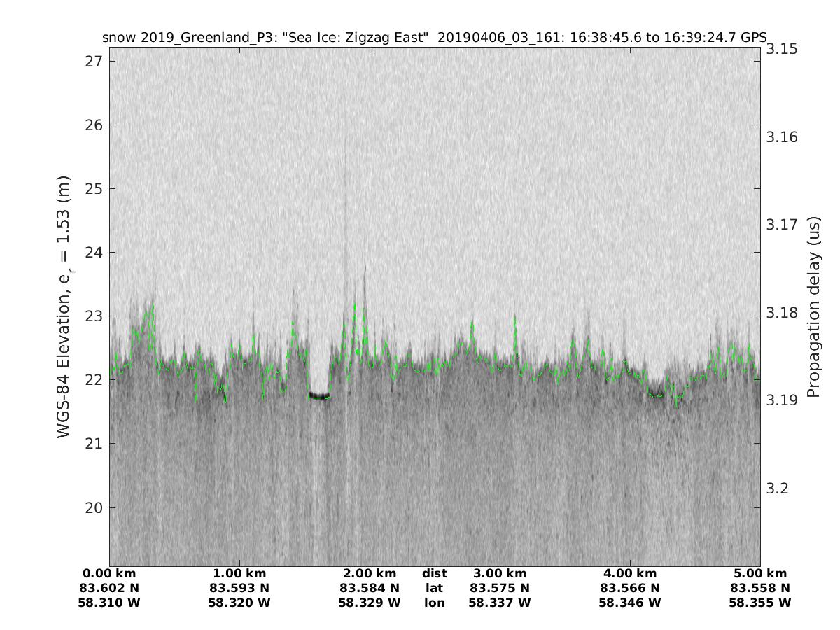Select the "83.593 N" latitude label
Screen dimensions: 840x630
(x=239, y=588)
